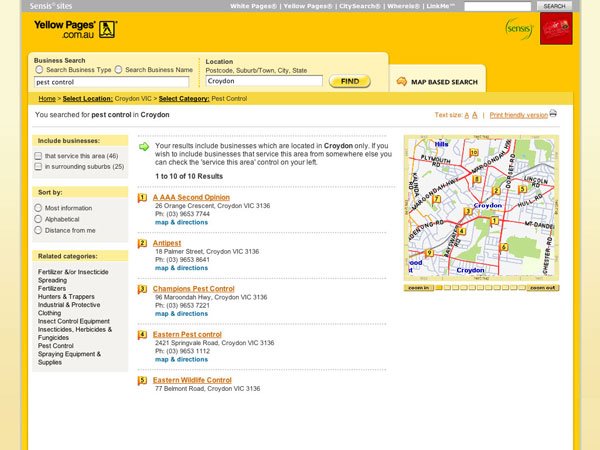Tick the 'in surrounding suburbs (25)' checkbox
This screenshot has height=450, width=600.
point(39,167)
